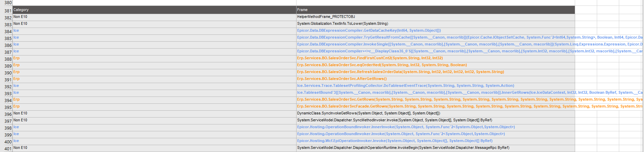Select the SalesOrderSvc.RefreshSalesOrderData cell
The height and width of the screenshot is (152, 644).
pos(435,72)
